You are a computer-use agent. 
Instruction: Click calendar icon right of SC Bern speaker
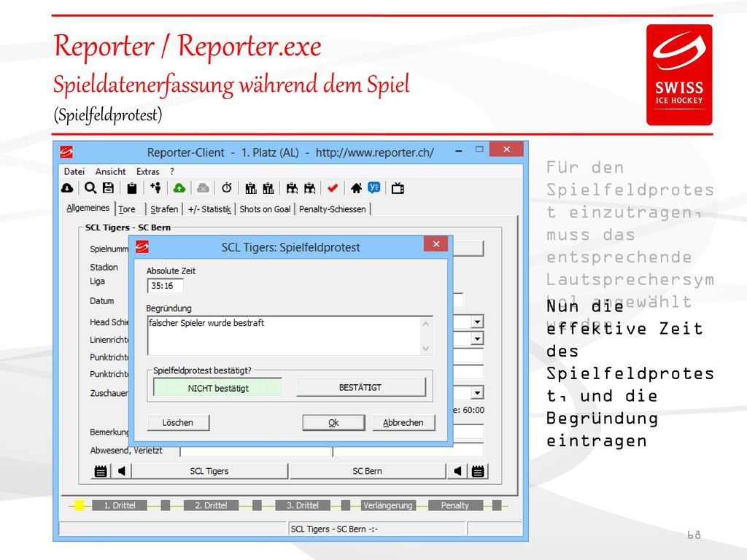478,471
